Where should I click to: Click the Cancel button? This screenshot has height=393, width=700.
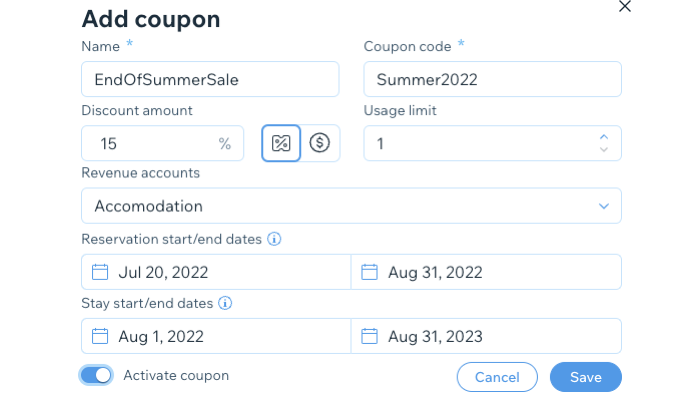pyautogui.click(x=497, y=377)
